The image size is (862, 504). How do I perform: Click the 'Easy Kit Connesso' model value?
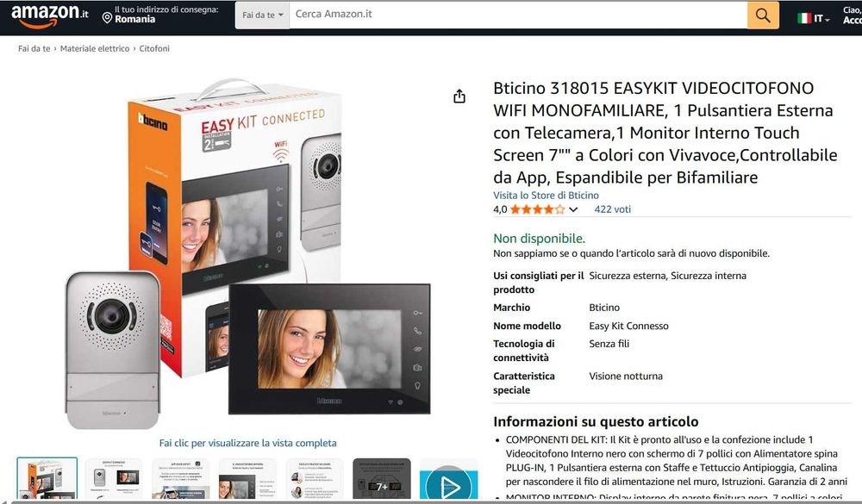point(629,326)
